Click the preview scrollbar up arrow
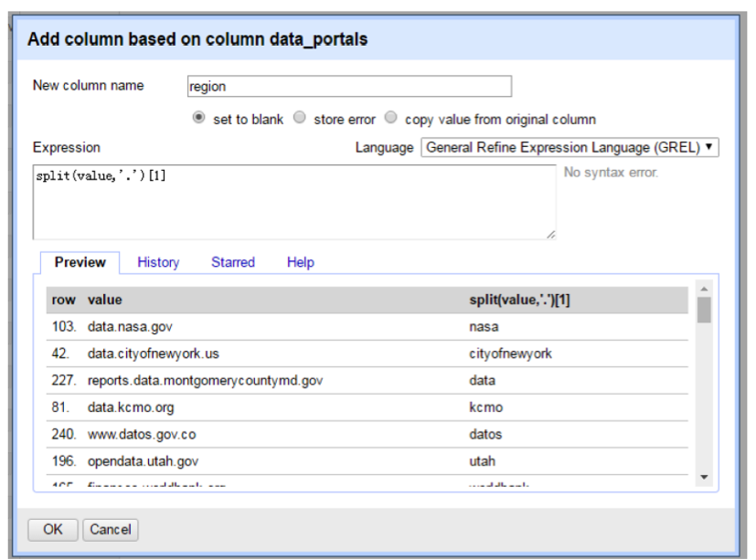Image resolution: width=756 pixels, height=560 pixels. (x=704, y=289)
